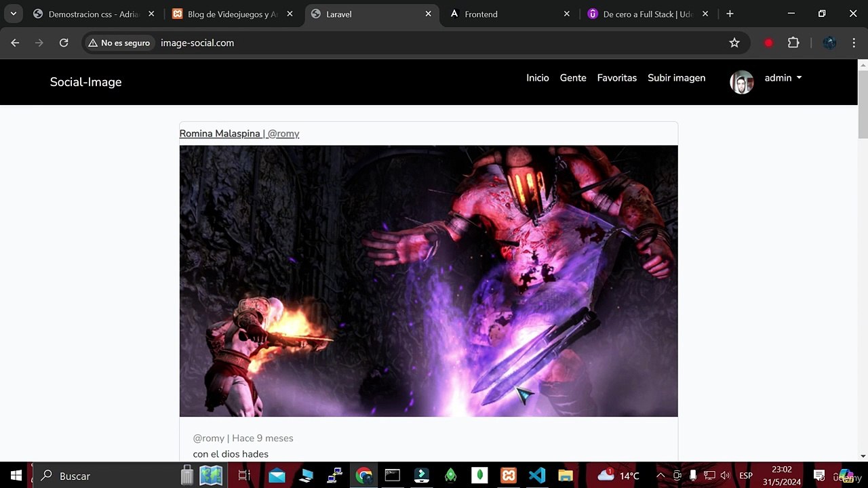Open the tab search dropdown arrow
Image resolution: width=868 pixels, height=488 pixels.
pyautogui.click(x=13, y=14)
